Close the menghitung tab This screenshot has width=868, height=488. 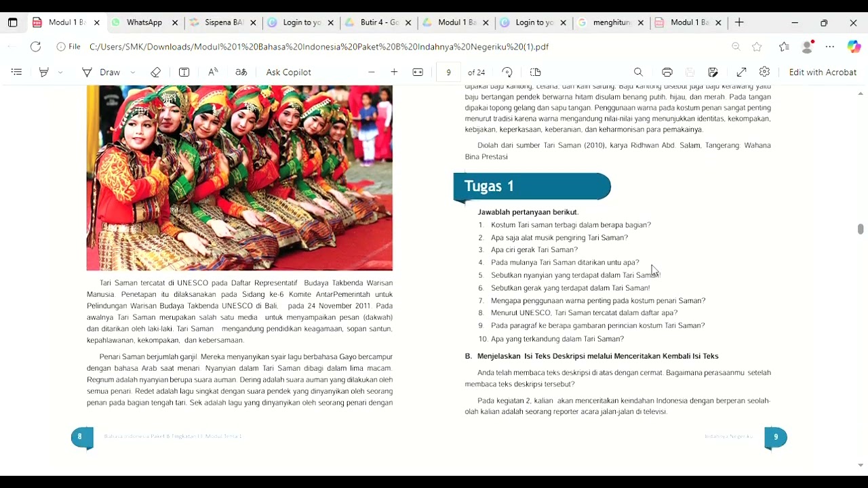pyautogui.click(x=641, y=22)
